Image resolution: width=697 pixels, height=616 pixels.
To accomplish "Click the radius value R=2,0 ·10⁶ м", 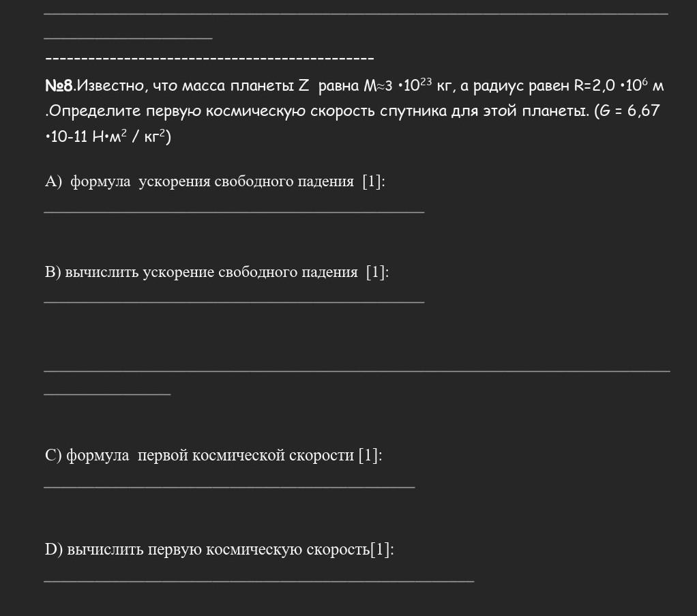I will (x=619, y=85).
